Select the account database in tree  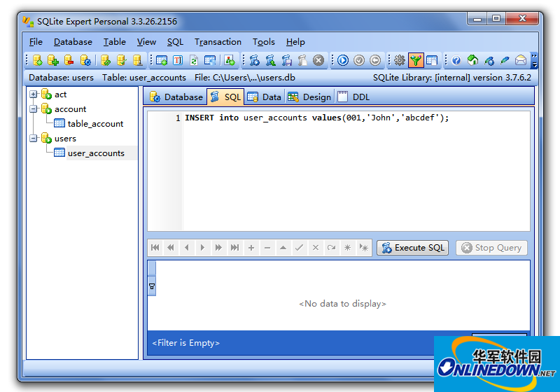coord(71,109)
